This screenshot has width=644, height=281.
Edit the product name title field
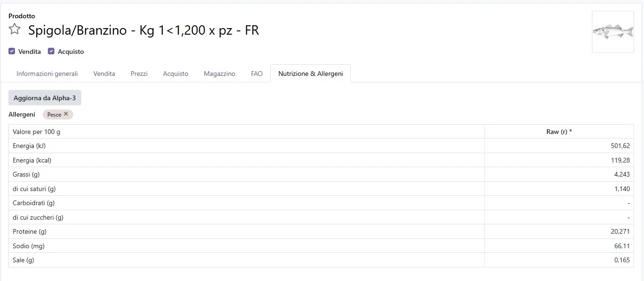(144, 30)
